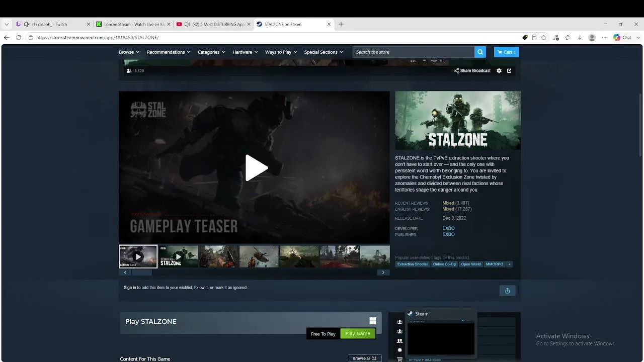Expand the Hardware menu
Screen dimensions: 644x362
(x=245, y=52)
